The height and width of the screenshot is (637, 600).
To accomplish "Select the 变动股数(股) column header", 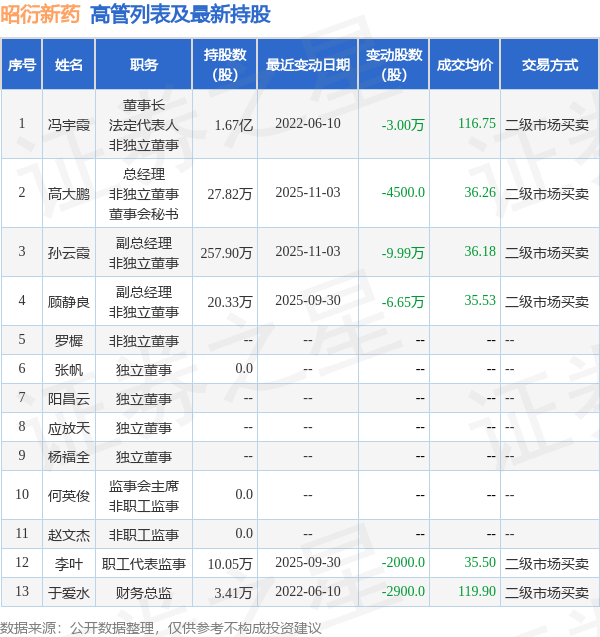I will tap(394, 65).
